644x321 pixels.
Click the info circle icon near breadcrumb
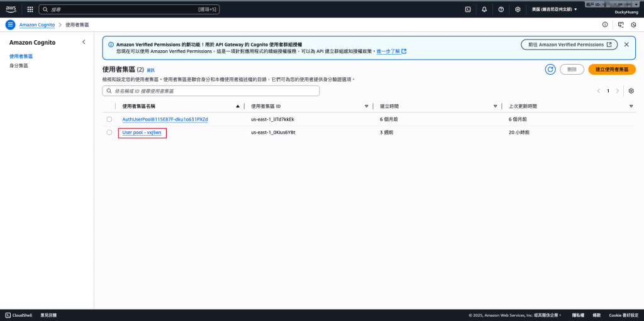tap(605, 24)
